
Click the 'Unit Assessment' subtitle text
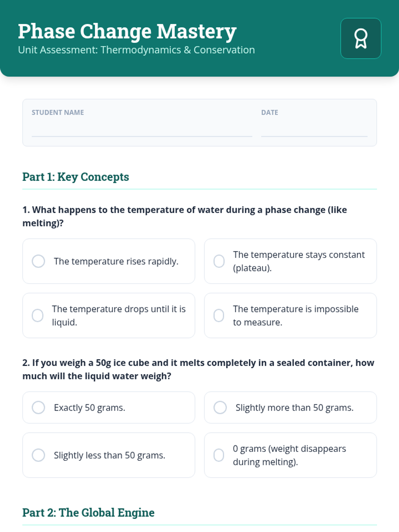point(136,50)
